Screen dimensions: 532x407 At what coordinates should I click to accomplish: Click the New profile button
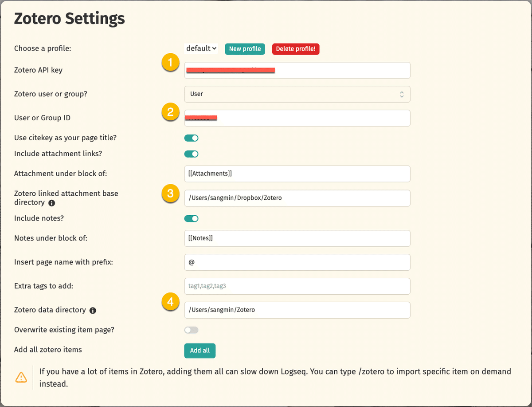click(x=245, y=49)
